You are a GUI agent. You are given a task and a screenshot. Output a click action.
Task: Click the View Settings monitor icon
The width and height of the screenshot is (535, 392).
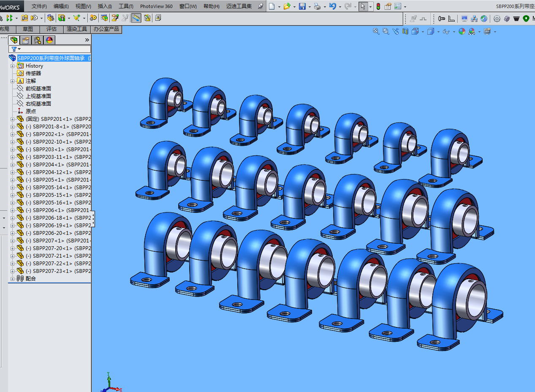pos(487,31)
